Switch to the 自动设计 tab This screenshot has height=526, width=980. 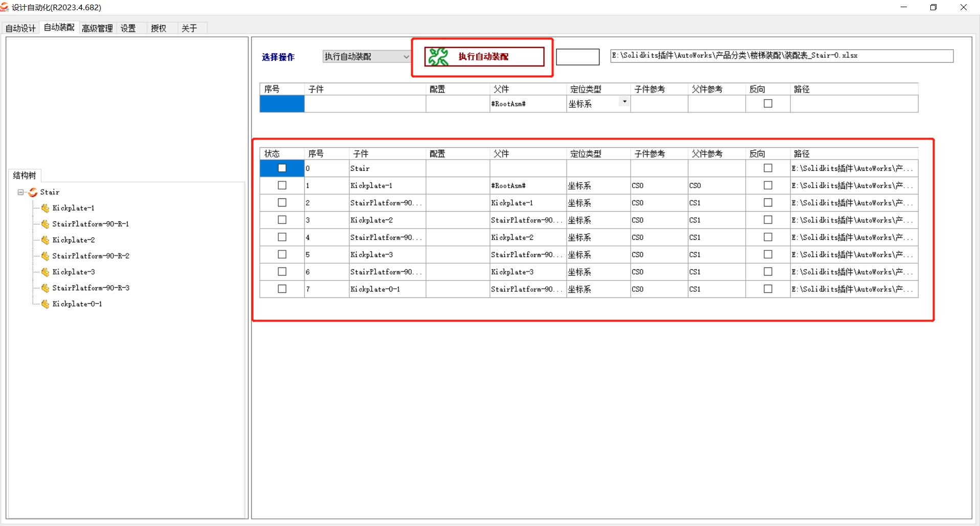coord(20,28)
